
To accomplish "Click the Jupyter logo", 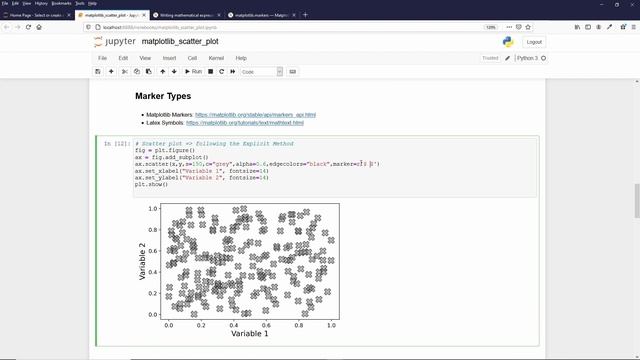I will pyautogui.click(x=114, y=42).
